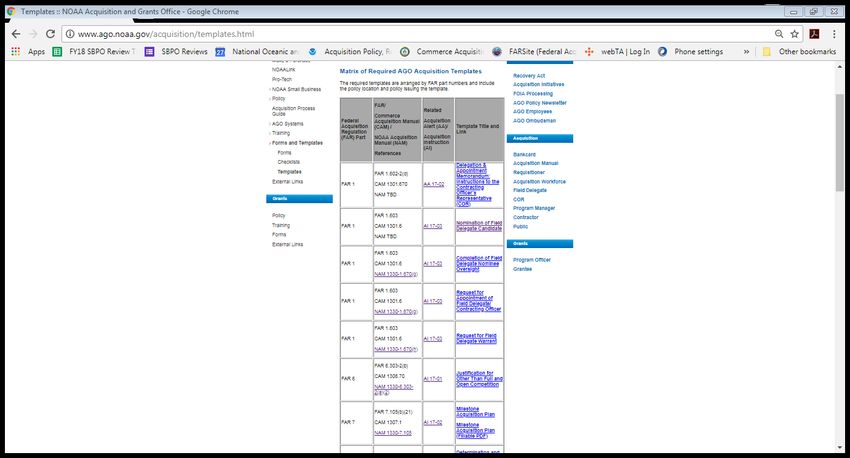Click the scrollbar down arrow

coord(840,448)
